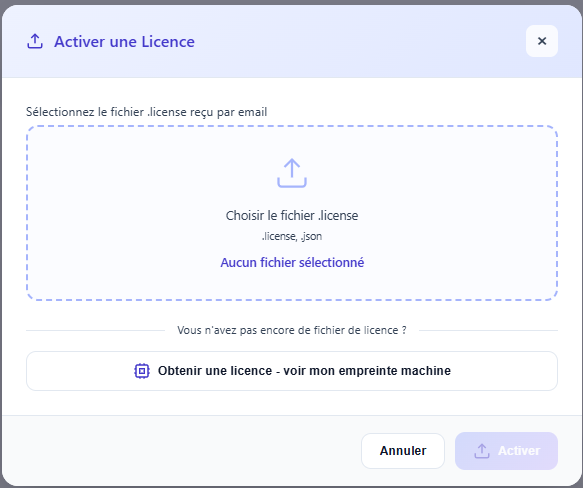Click 'Vous n'avez pas encore de fichier de licence ?' text
This screenshot has width=583, height=488.
[292, 330]
